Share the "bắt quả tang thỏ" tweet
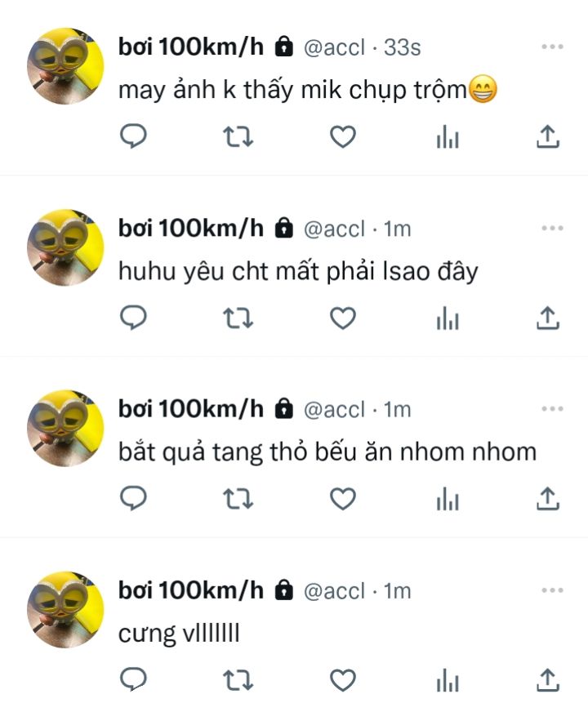This screenshot has height=712, width=588. pyautogui.click(x=548, y=499)
